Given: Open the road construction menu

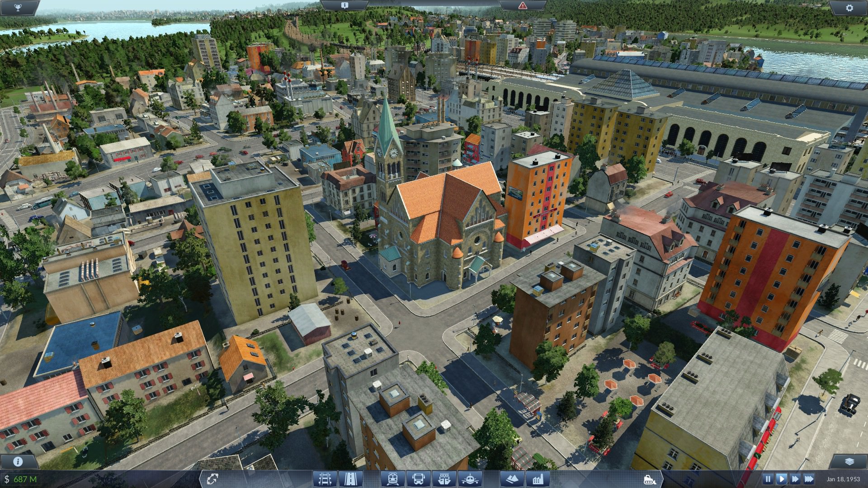Looking at the screenshot, I should click(350, 479).
